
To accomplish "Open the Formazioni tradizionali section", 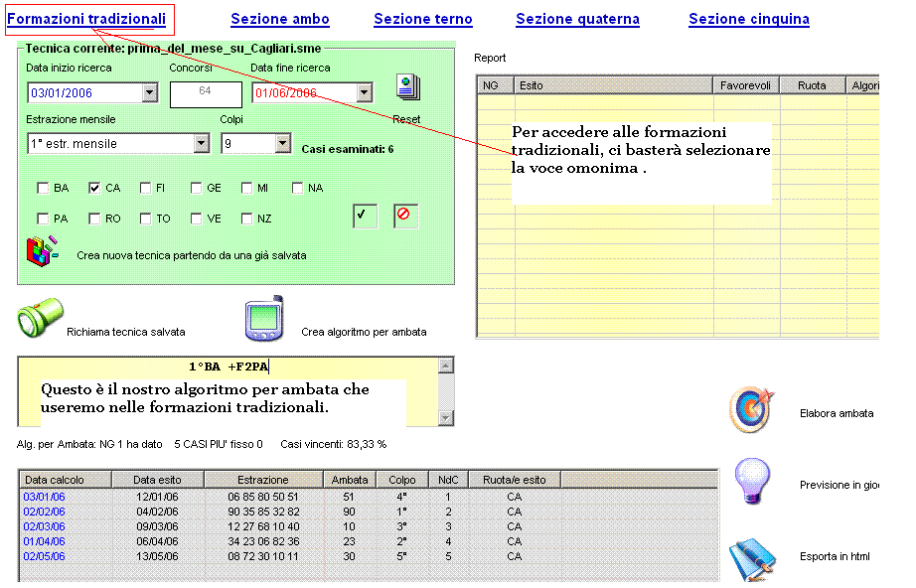I will click(x=86, y=19).
